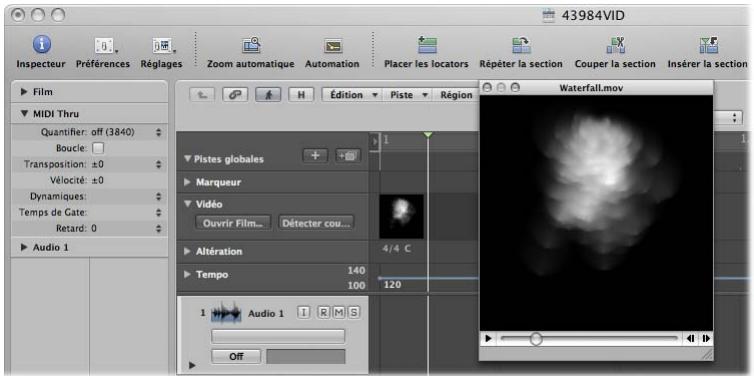Solo Audio 1 with S button
754x376 pixels.
click(354, 313)
